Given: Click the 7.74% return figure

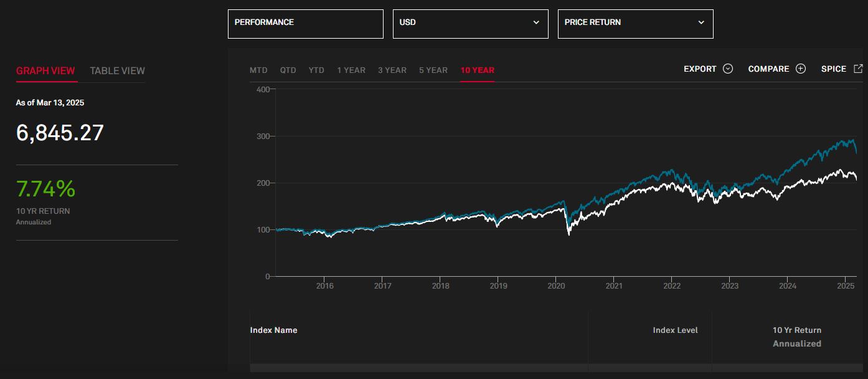Looking at the screenshot, I should point(45,188).
